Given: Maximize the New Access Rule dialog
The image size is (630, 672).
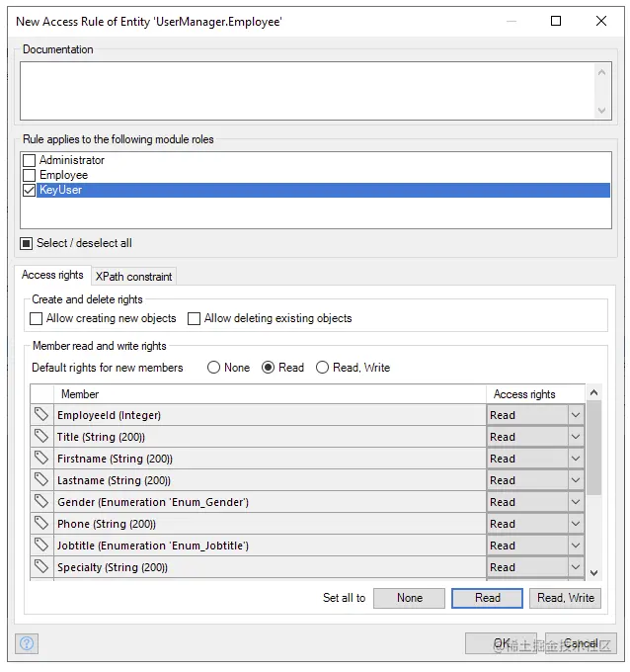Looking at the screenshot, I should point(556,21).
